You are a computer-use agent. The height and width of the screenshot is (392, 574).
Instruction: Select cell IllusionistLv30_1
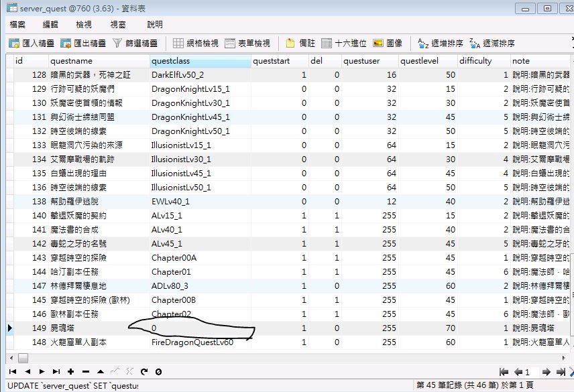point(200,159)
